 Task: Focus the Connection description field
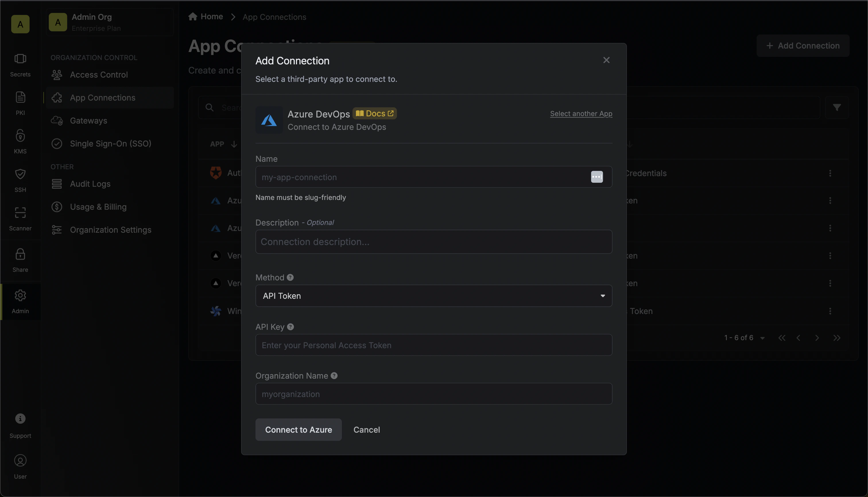434,242
